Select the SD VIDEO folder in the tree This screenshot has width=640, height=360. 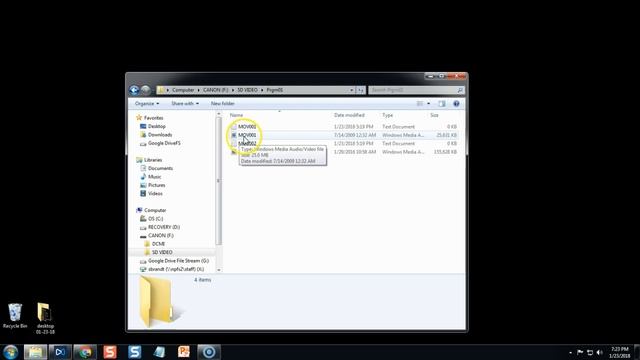(162, 252)
